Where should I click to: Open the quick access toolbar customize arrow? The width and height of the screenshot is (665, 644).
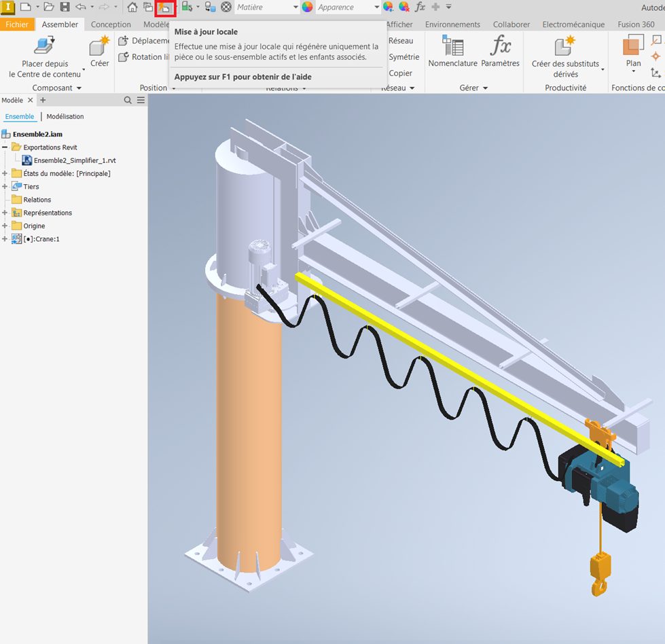449,7
